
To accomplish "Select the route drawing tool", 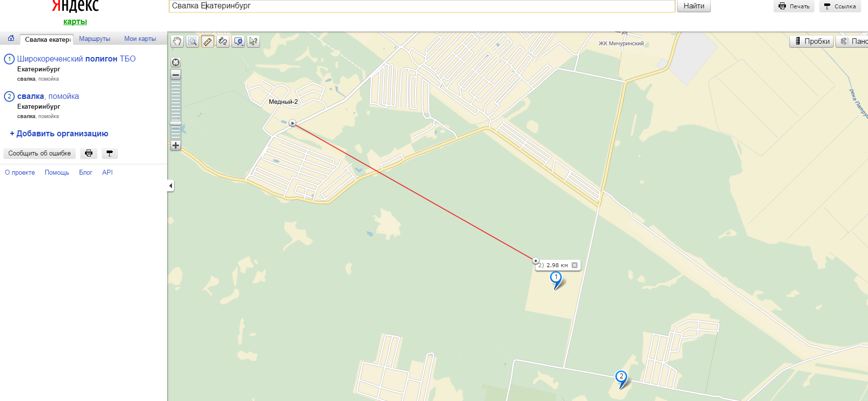I will (x=223, y=41).
